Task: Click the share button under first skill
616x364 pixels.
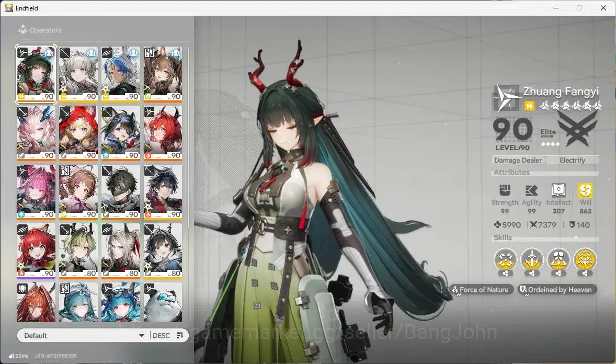Action: (506, 274)
